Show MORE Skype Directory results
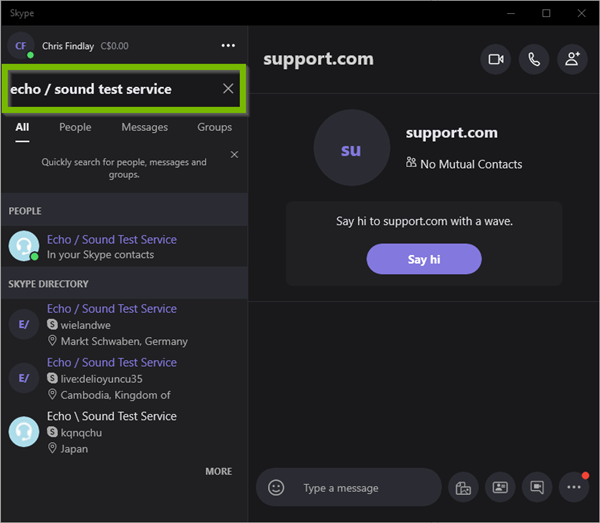 point(218,471)
